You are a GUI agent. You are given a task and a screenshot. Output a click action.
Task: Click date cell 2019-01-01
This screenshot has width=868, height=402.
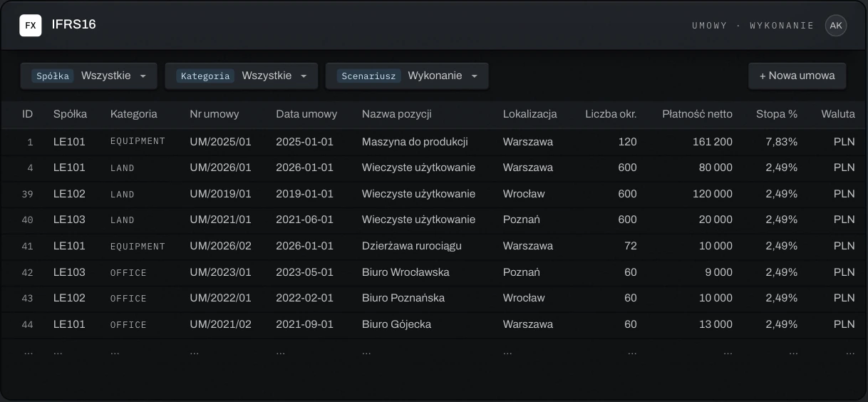304,194
